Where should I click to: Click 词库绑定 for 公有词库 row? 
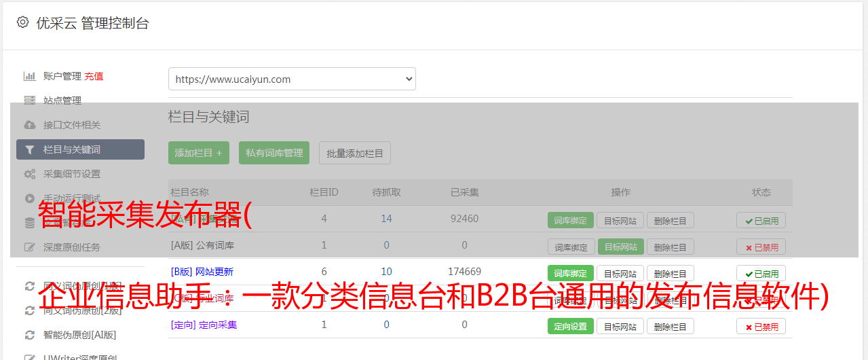[571, 247]
